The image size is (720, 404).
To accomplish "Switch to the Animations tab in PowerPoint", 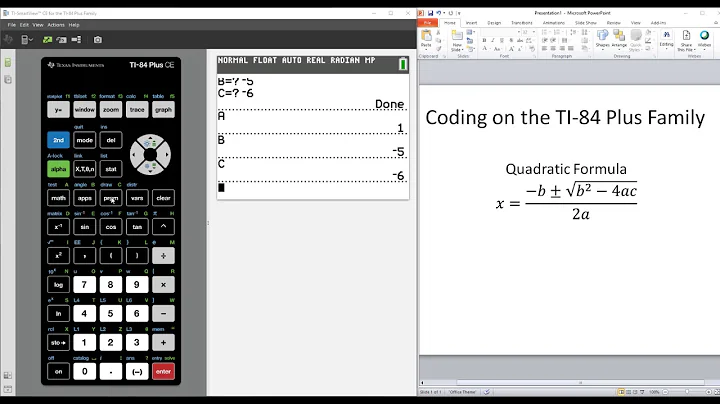I will [554, 22].
